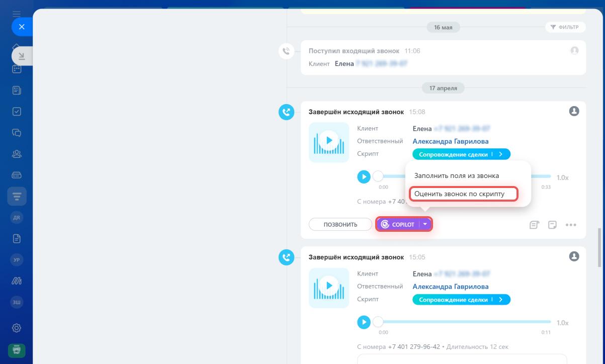Image resolution: width=605 pixels, height=364 pixels.
Task: Click the user avatar on the incoming call card
Action: pos(574,51)
